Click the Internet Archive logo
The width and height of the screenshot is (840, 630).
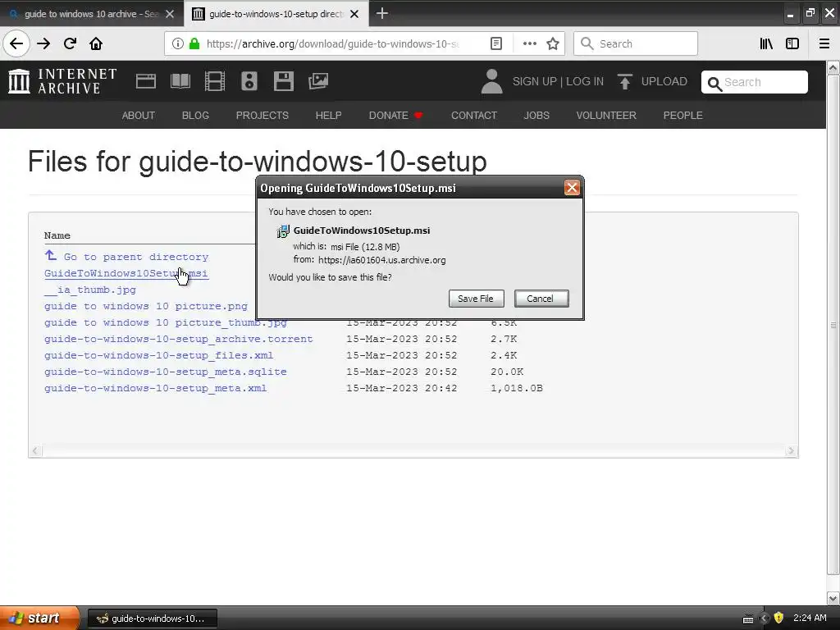[62, 81]
